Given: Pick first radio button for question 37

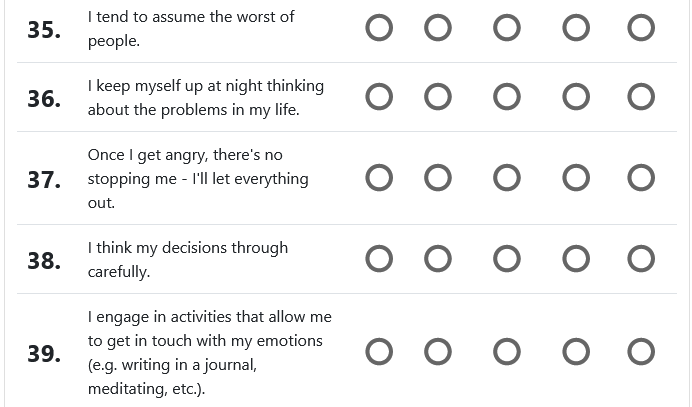Looking at the screenshot, I should pos(379,178).
